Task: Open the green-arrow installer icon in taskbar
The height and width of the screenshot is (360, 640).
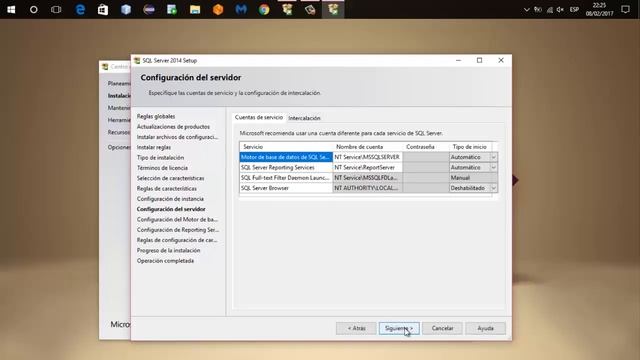Action: pyautogui.click(x=172, y=9)
